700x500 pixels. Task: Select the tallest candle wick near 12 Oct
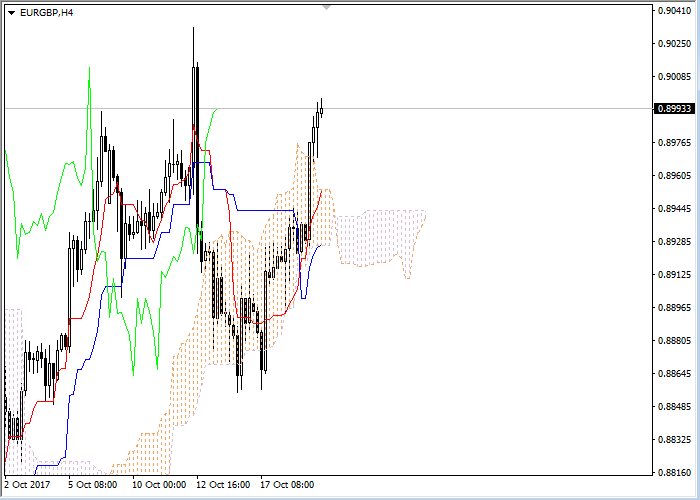[193, 112]
